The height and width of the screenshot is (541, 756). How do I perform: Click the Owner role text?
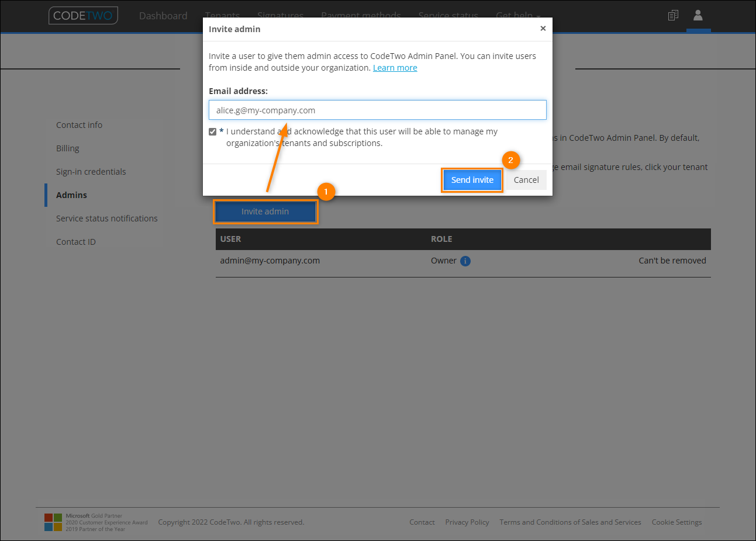coord(444,261)
